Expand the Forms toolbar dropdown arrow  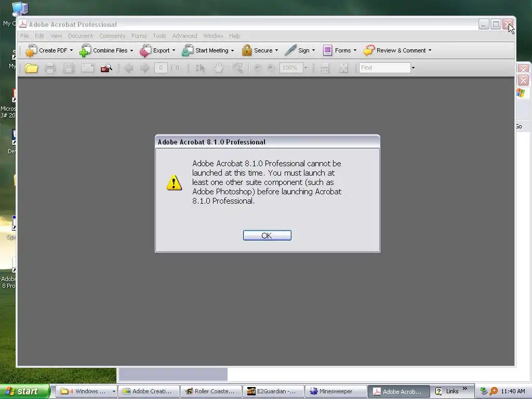tap(355, 50)
